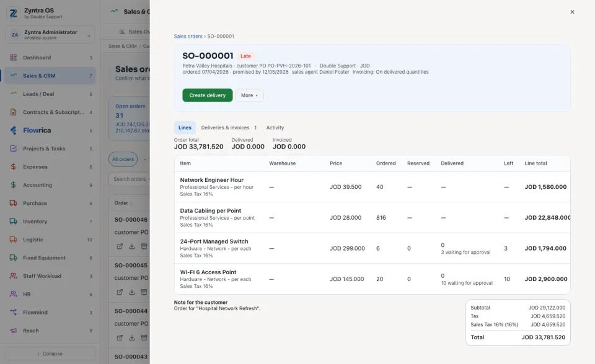Click the Search orders input field

coord(130,179)
